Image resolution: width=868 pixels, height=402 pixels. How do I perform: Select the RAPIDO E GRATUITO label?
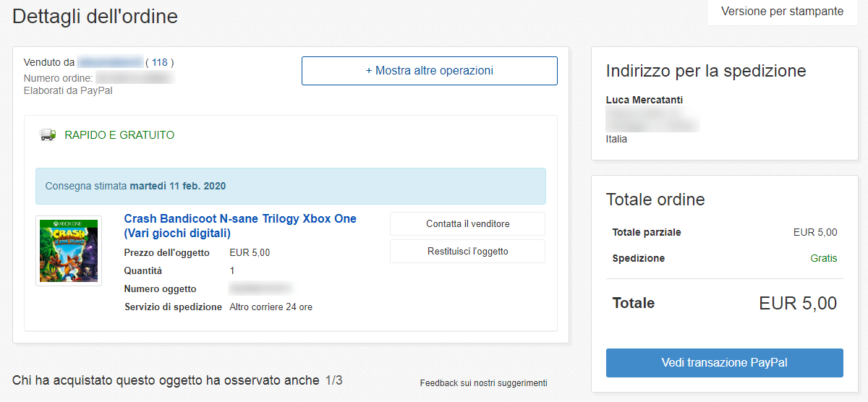(119, 135)
